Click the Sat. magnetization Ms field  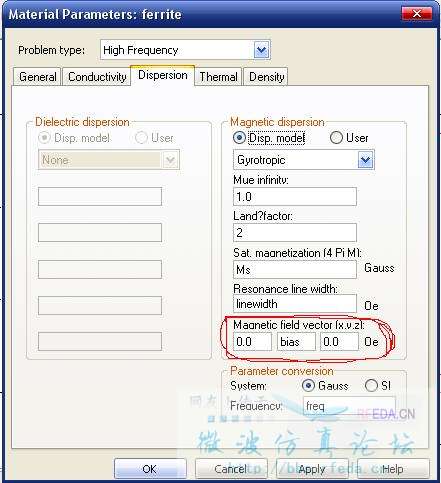coord(295,269)
